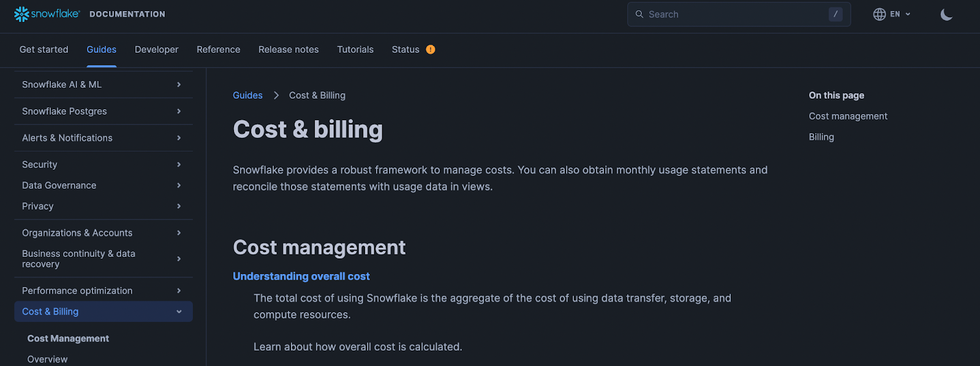Open the Release notes tab

point(288,50)
